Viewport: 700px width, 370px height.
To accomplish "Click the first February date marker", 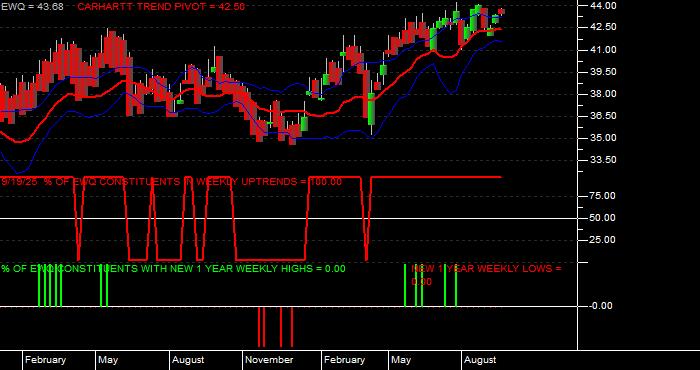I will click(46, 360).
